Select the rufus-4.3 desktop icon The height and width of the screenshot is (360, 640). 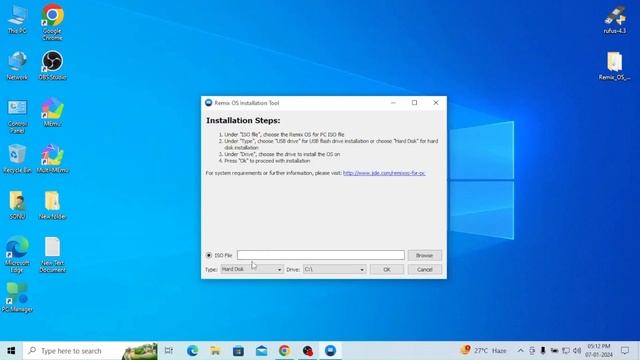[x=615, y=20]
